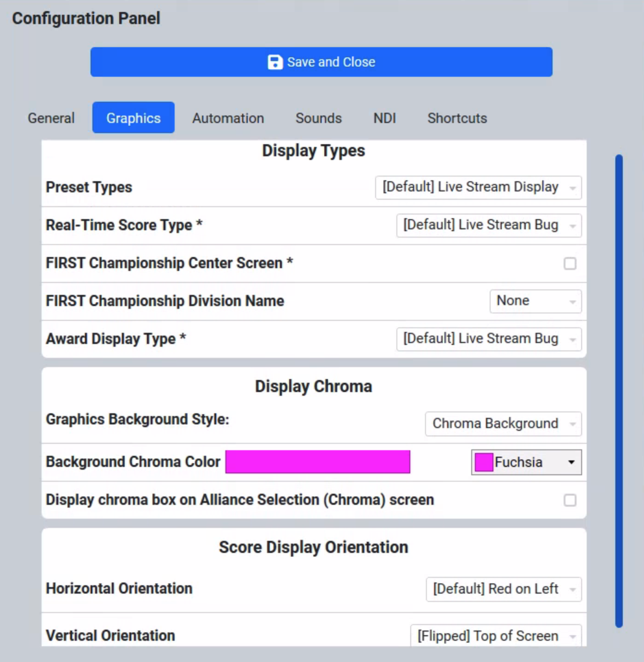Toggle chroma box on Alliance Selection checkbox
This screenshot has height=662, width=644.
[570, 500]
